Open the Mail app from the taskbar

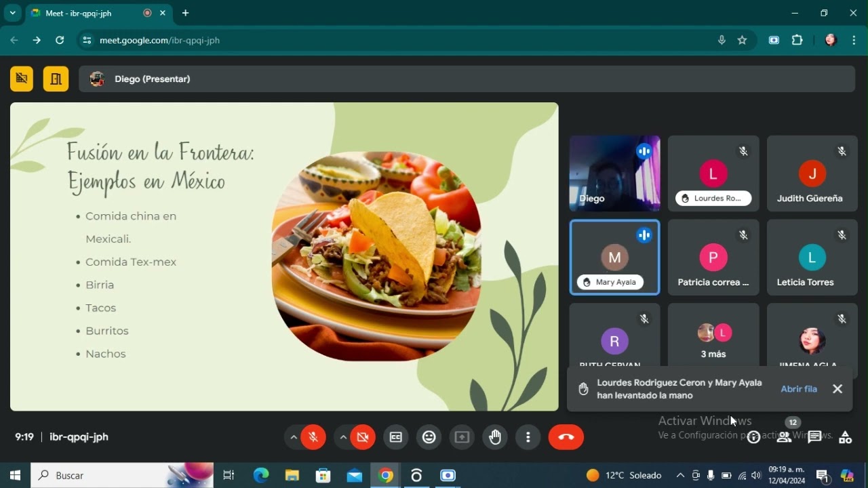tap(355, 475)
